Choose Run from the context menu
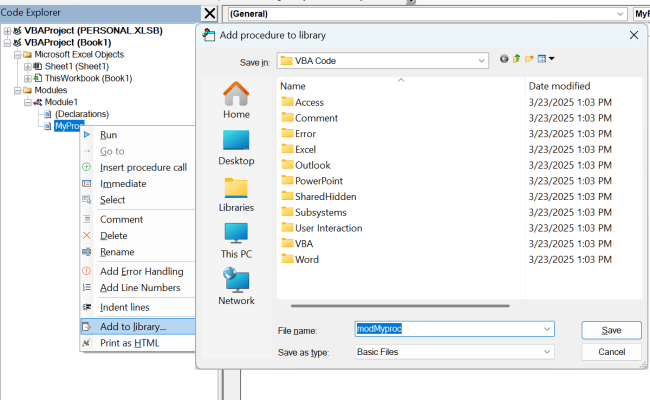Image resolution: width=650 pixels, height=400 pixels. (137, 135)
